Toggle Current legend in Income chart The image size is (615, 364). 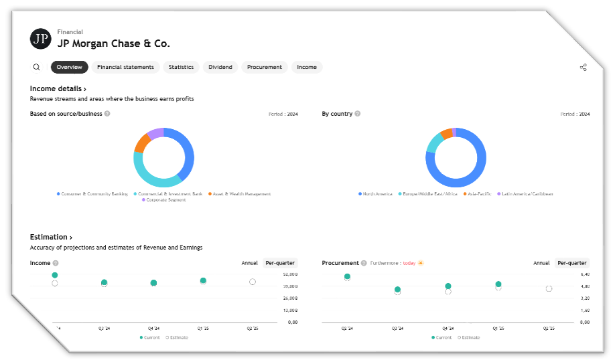click(x=150, y=338)
